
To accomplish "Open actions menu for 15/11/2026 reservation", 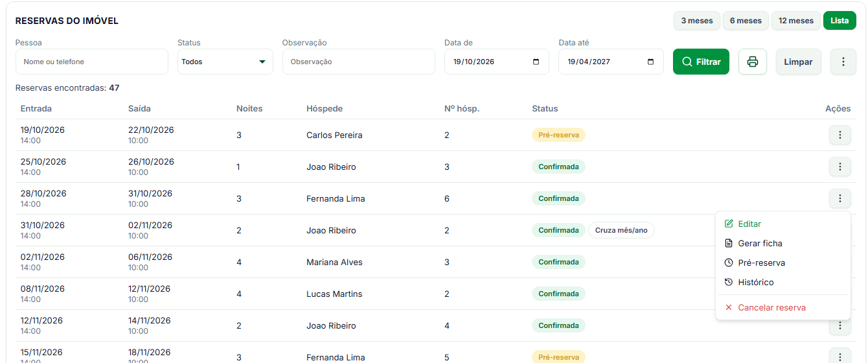I will click(x=839, y=357).
